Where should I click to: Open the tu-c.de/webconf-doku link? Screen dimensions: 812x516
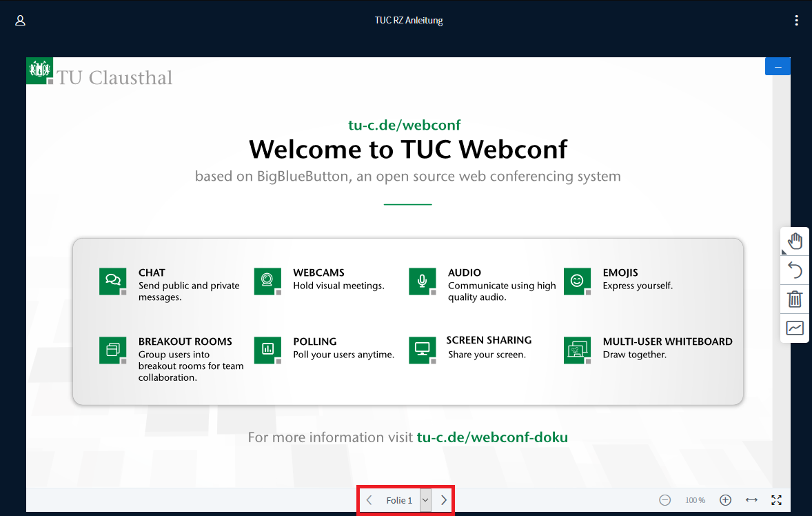pyautogui.click(x=492, y=437)
